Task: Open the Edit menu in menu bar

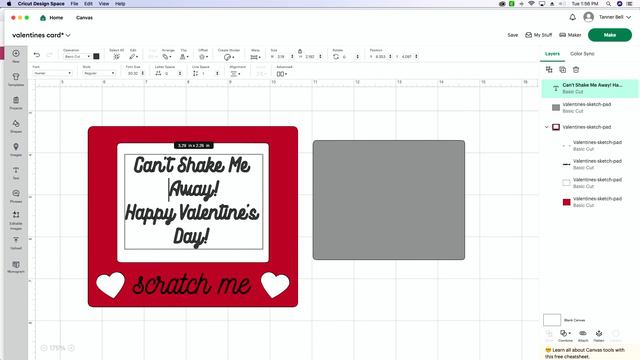Action: click(88, 4)
